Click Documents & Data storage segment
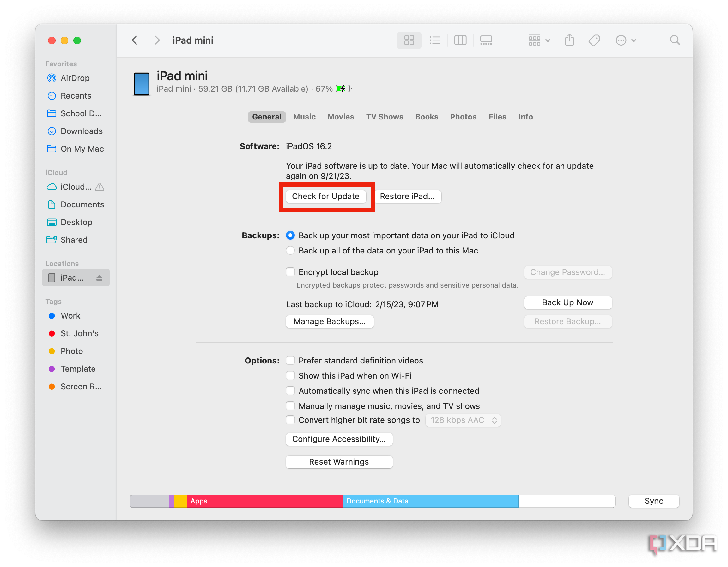Image resolution: width=728 pixels, height=567 pixels. pos(431,501)
